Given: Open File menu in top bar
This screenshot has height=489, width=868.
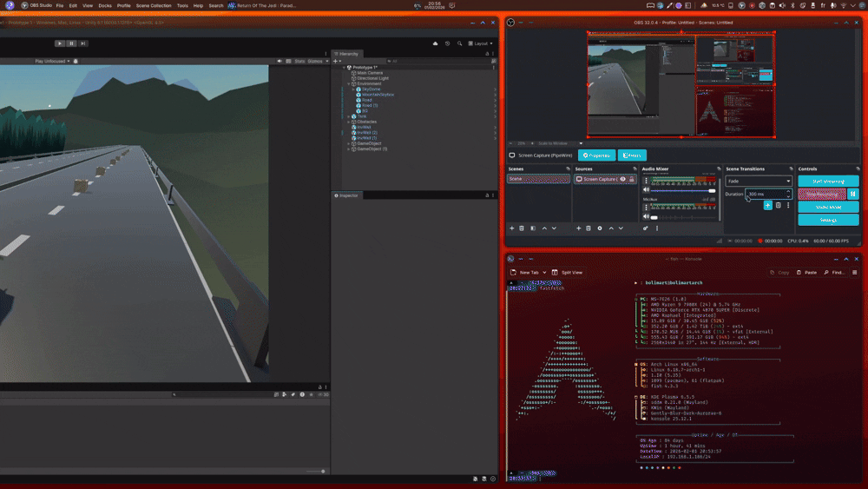Looking at the screenshot, I should pyautogui.click(x=60, y=5).
